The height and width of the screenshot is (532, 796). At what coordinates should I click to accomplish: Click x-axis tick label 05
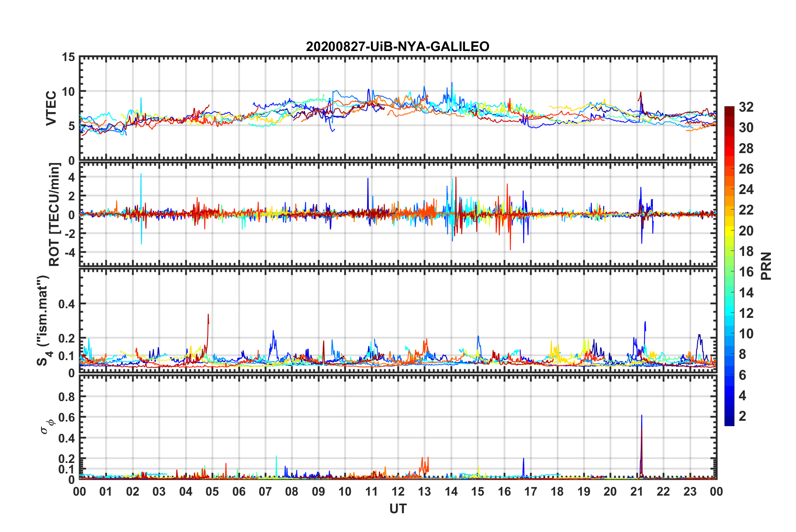click(x=212, y=491)
